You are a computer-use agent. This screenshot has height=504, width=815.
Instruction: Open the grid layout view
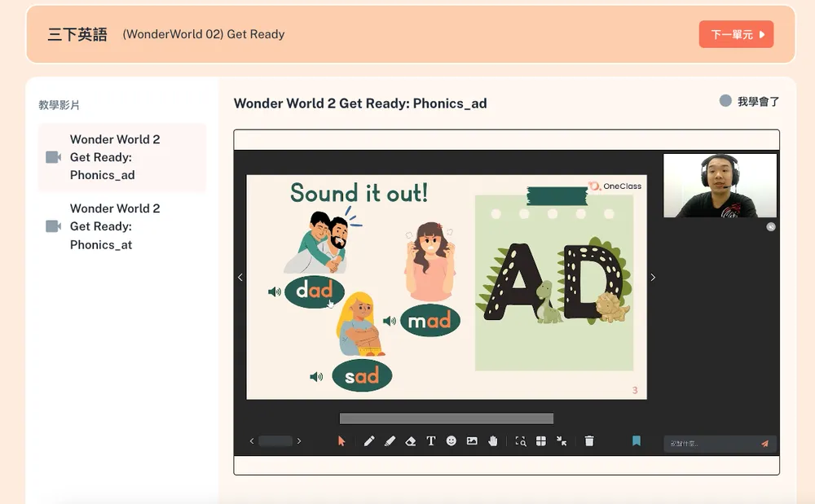[541, 441]
